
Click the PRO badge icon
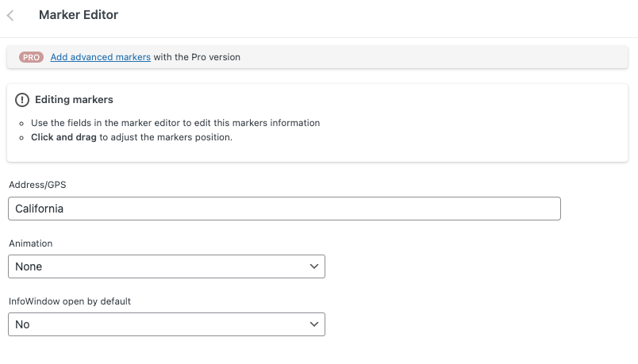[x=32, y=57]
